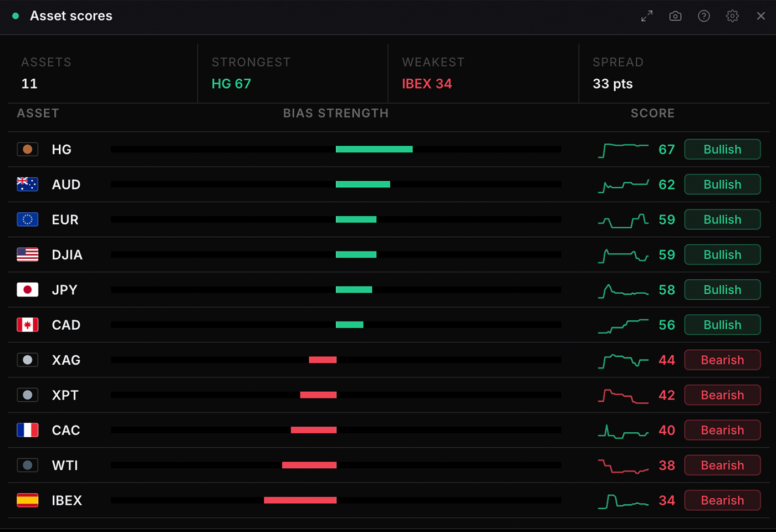Take a snapshot with the camera icon
The width and height of the screenshot is (776, 532).
coord(675,16)
